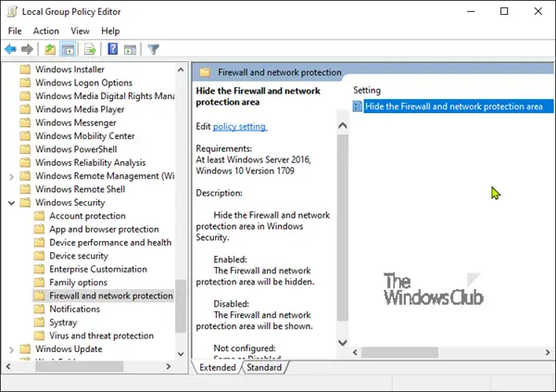Click the Windows Installer folder icon

tap(25, 70)
